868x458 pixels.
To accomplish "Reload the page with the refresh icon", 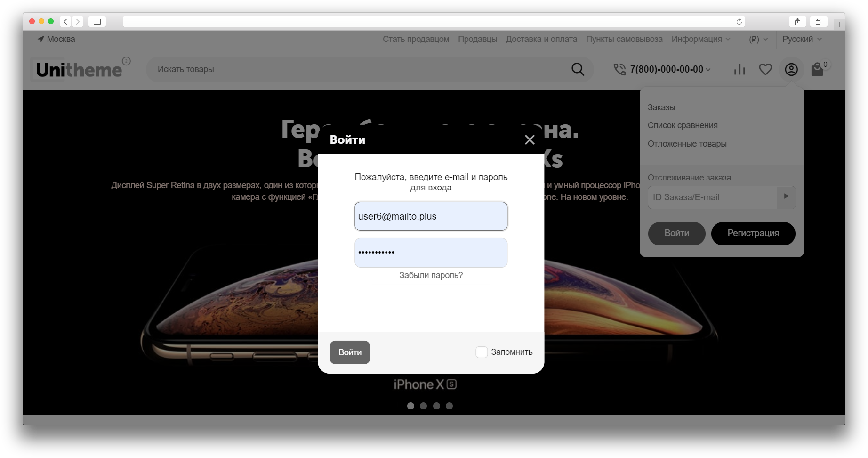I will (739, 22).
